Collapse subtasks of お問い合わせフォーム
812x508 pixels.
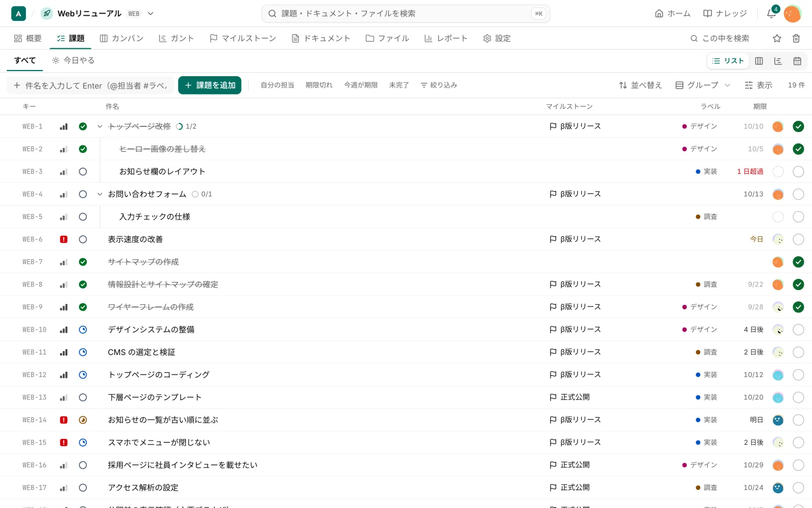click(99, 194)
